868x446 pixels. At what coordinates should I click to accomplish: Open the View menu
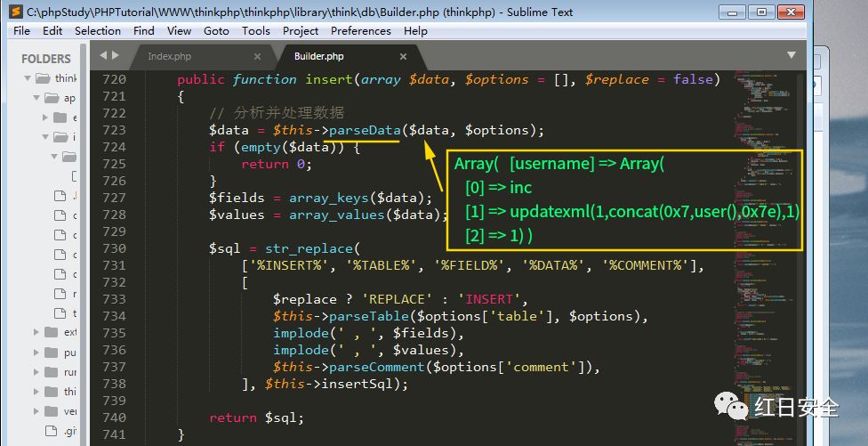pyautogui.click(x=180, y=31)
